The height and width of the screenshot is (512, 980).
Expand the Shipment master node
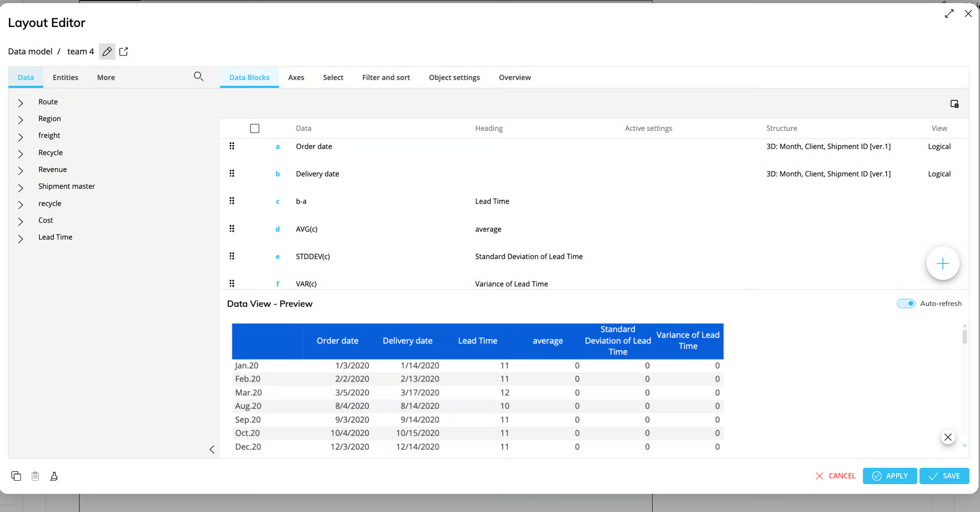pyautogui.click(x=21, y=187)
